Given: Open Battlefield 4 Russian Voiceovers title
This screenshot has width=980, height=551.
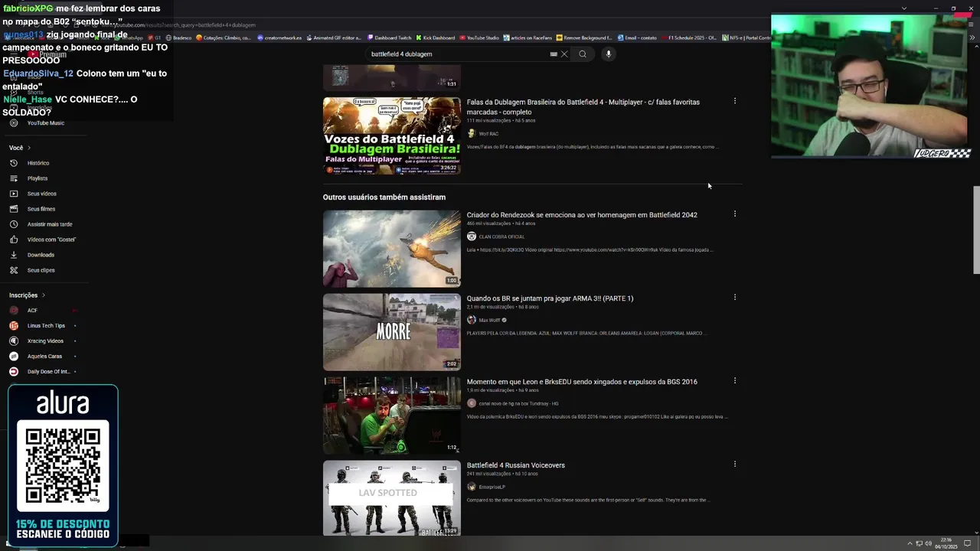Looking at the screenshot, I should [516, 465].
